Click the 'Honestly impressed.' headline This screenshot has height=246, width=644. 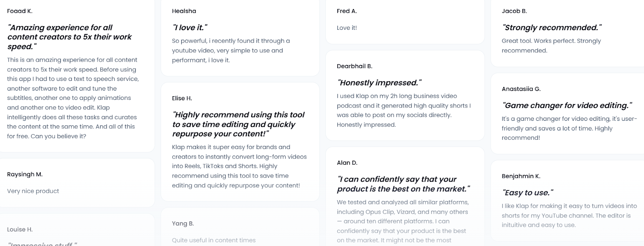(379, 83)
